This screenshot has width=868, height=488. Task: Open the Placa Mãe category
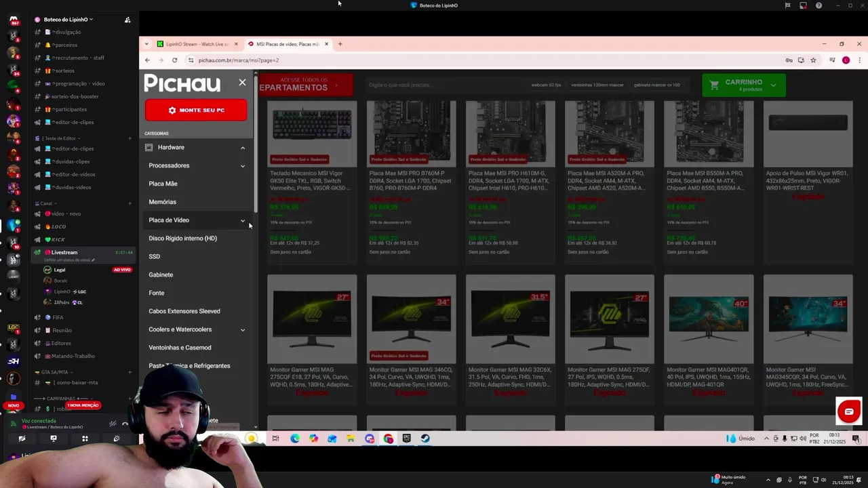click(163, 184)
